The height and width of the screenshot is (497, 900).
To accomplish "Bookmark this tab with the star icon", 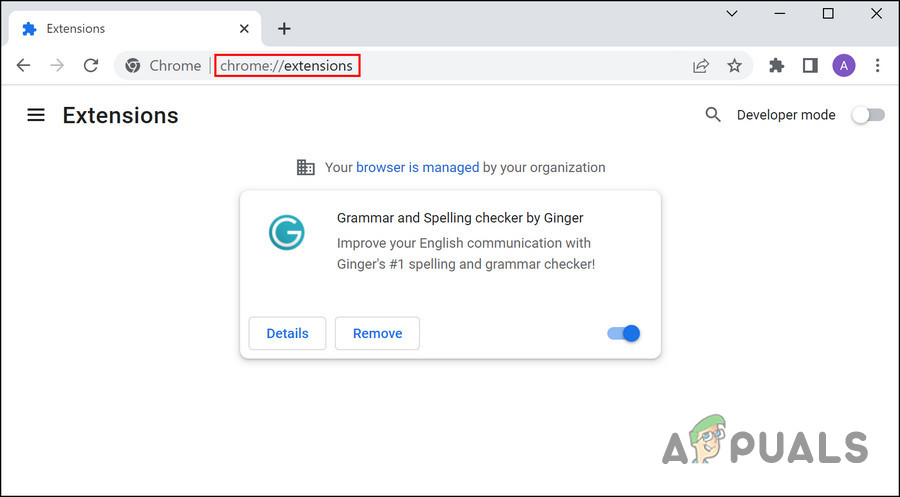I will click(734, 65).
